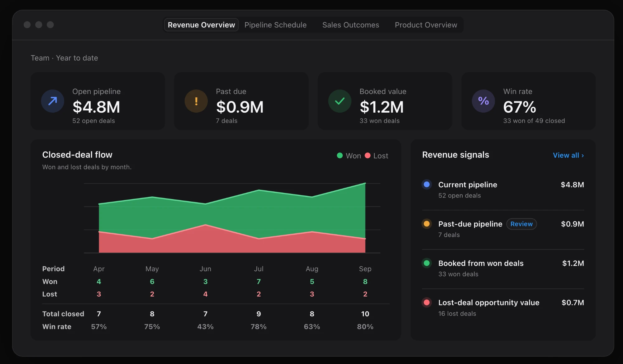This screenshot has height=364, width=623.
Task: Click the Period row label
Action: coord(53,269)
